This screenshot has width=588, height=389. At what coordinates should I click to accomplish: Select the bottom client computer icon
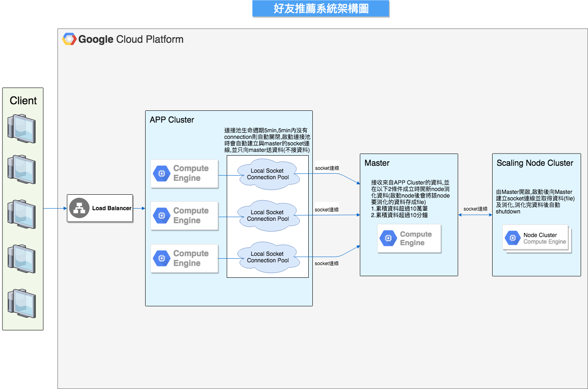tap(22, 303)
